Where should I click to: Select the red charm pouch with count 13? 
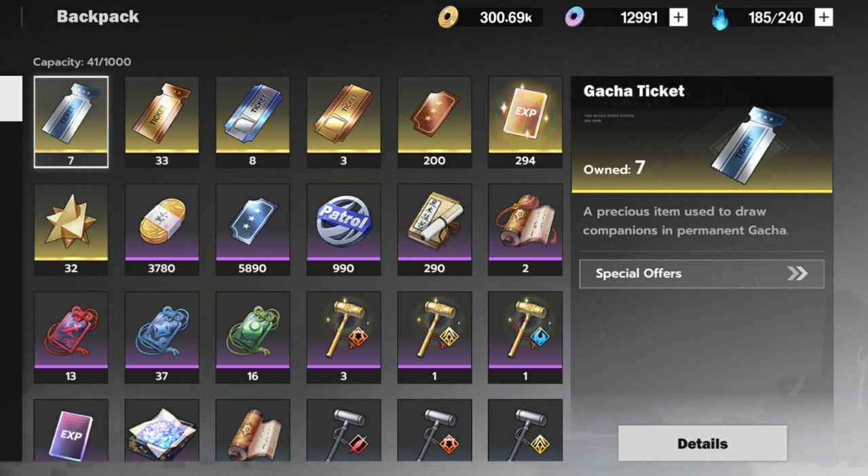71,338
